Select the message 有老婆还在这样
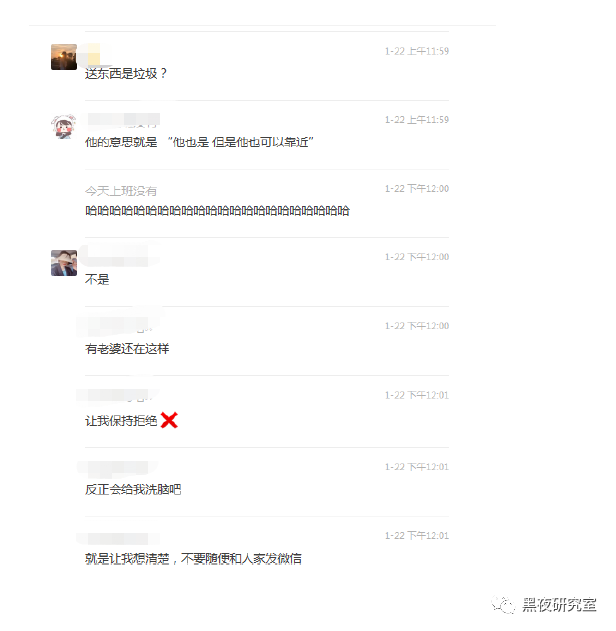This screenshot has height=631, width=616. [x=127, y=348]
